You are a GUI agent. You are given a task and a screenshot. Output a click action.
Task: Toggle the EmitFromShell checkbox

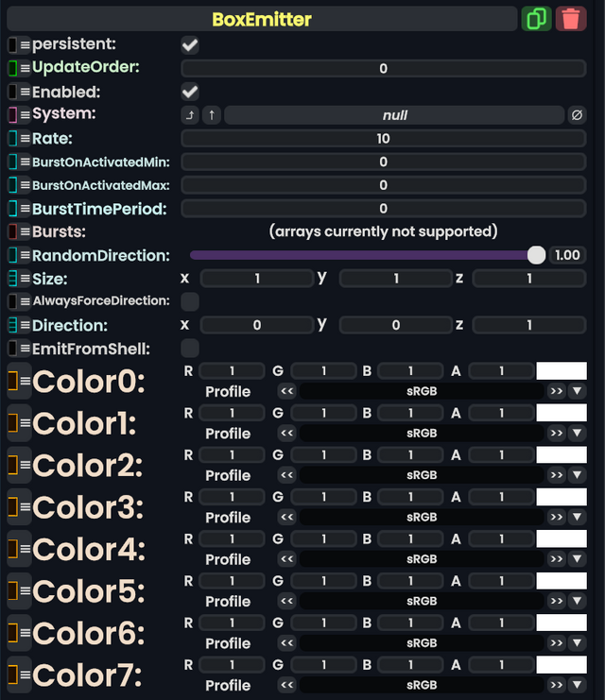pos(190,349)
